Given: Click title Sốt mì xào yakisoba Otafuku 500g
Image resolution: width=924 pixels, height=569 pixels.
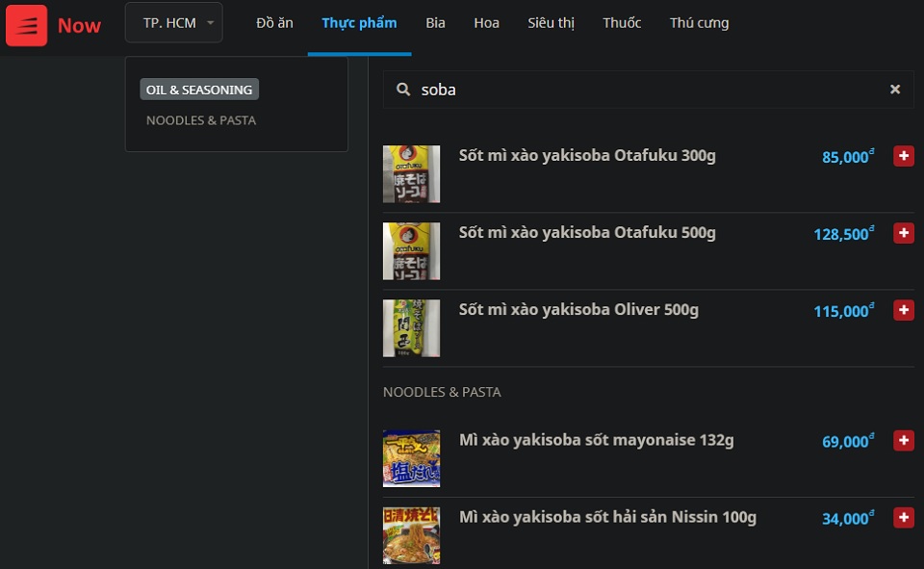Looking at the screenshot, I should point(587,233).
